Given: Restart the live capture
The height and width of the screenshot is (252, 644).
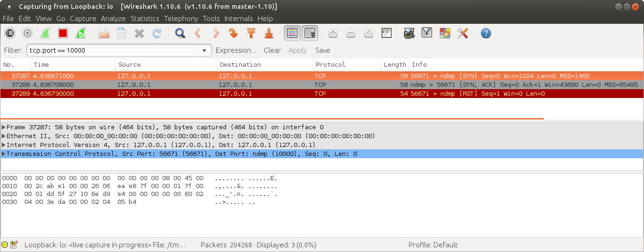Looking at the screenshot, I should point(81,33).
